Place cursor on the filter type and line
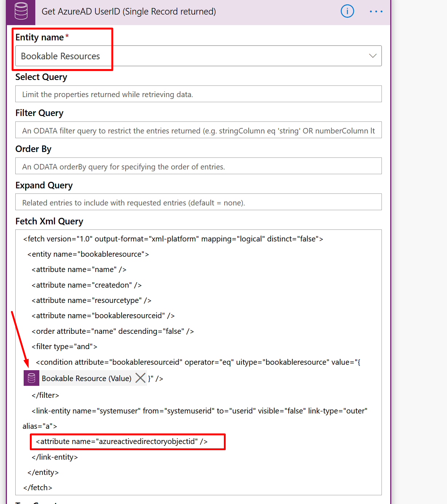 tap(64, 347)
